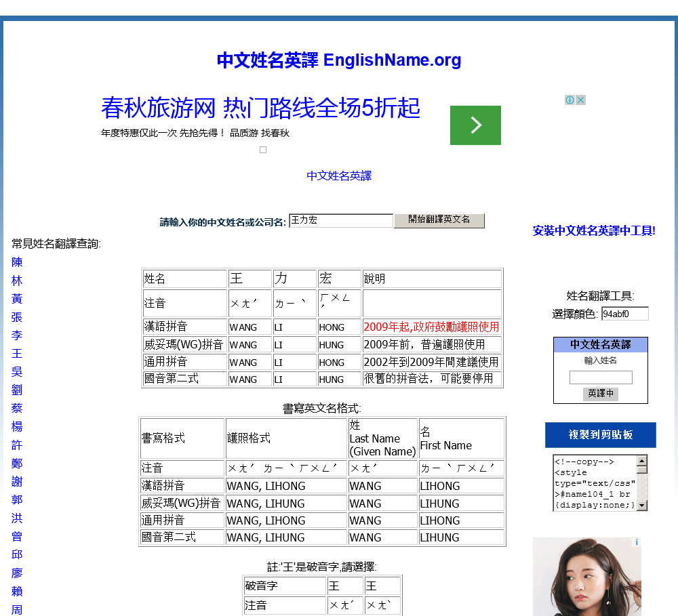Focus the Chinese name input with 王力宏

coord(341,220)
